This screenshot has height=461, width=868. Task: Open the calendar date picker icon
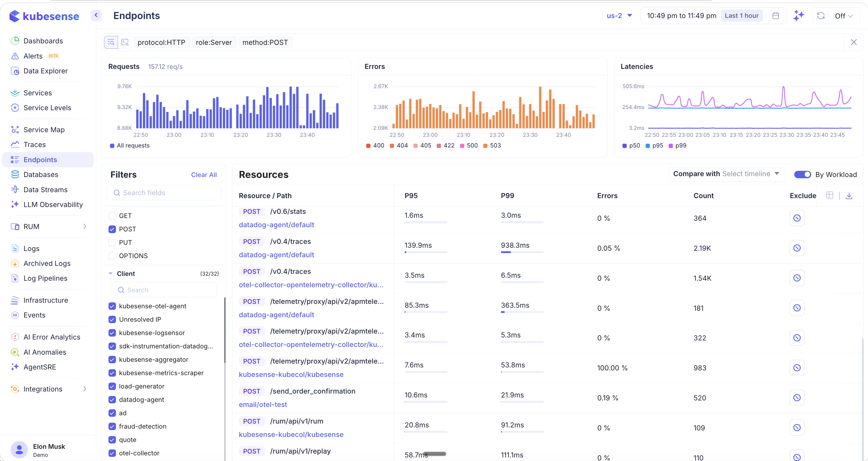(x=776, y=15)
